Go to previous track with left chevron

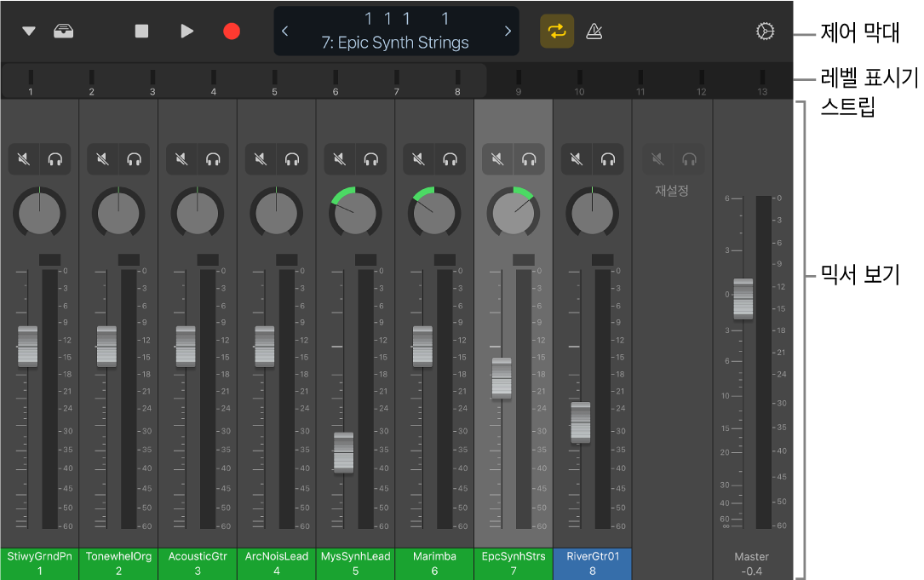[x=285, y=32]
